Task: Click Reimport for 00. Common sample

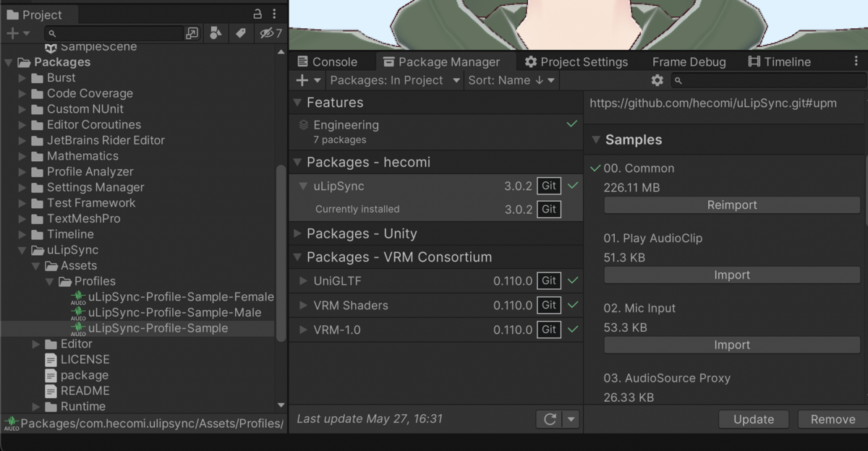Action: (732, 205)
